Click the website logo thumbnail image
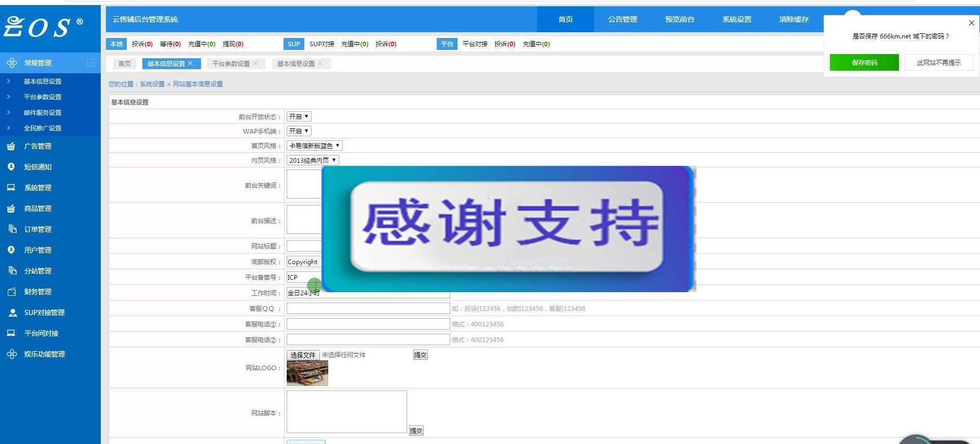This screenshot has width=980, height=444. pos(307,373)
